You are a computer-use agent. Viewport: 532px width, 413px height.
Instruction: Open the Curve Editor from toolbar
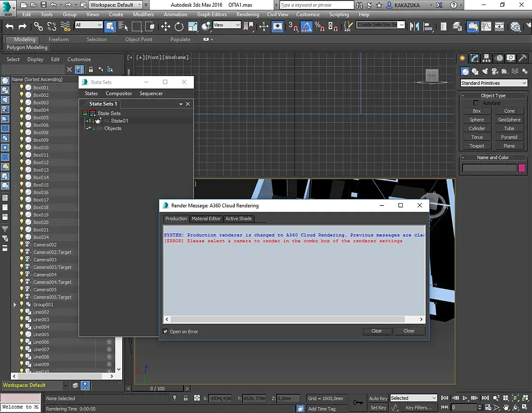486,27
